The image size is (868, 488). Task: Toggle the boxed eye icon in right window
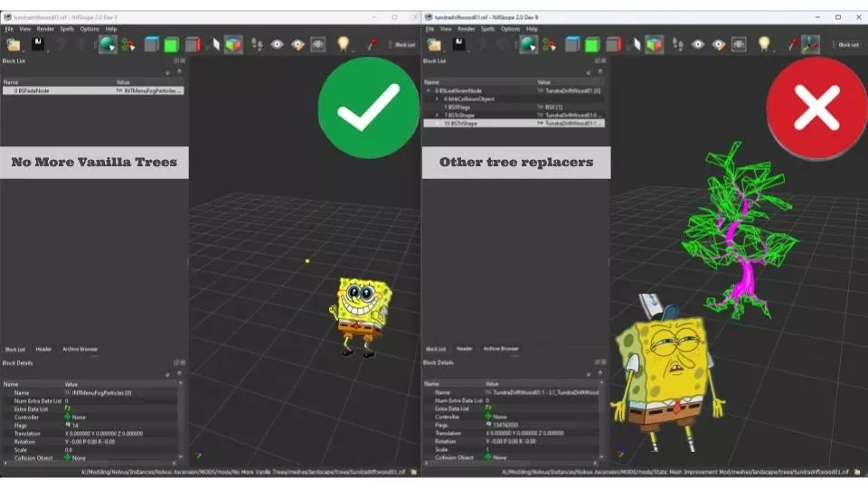739,44
